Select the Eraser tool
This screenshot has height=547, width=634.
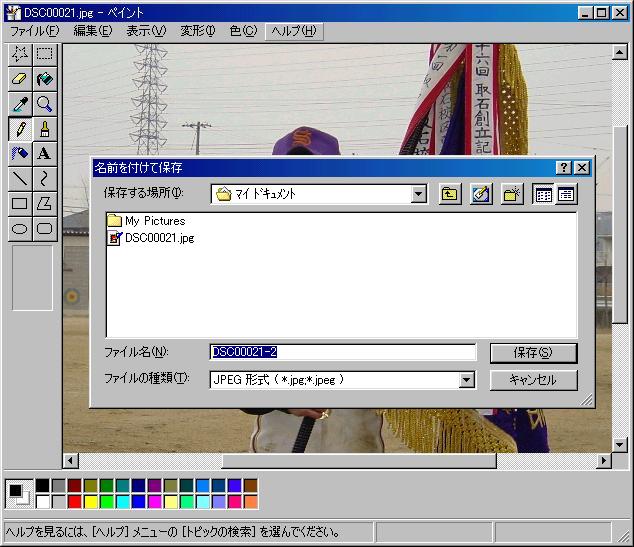click(19, 78)
